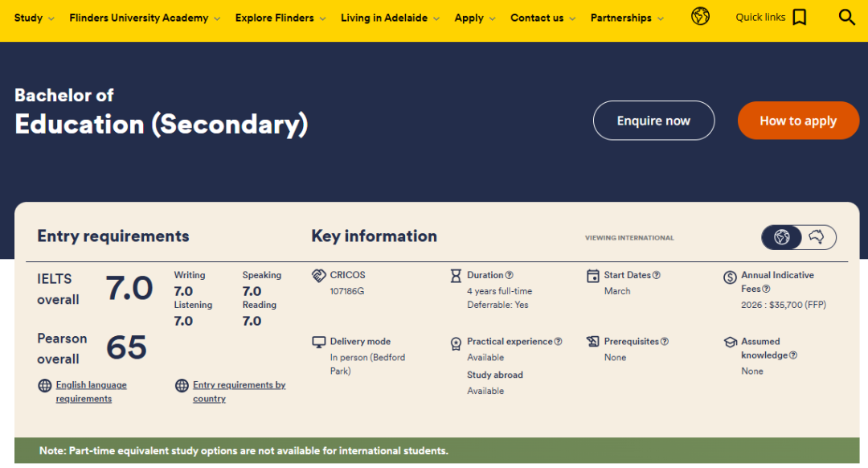
Task: Open the search magnifier icon
Action: [846, 17]
